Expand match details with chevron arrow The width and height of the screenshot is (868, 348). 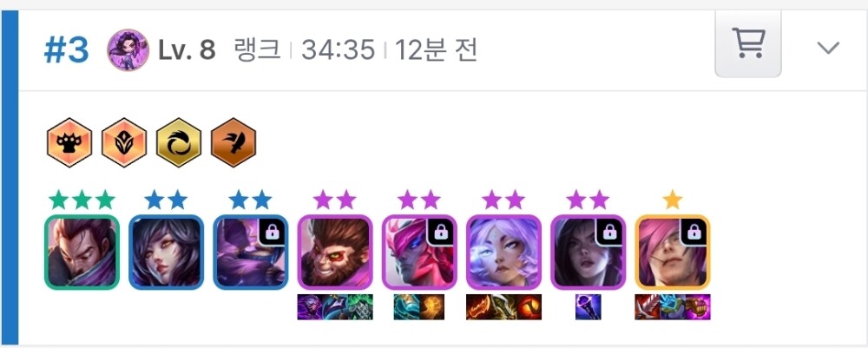tap(828, 48)
